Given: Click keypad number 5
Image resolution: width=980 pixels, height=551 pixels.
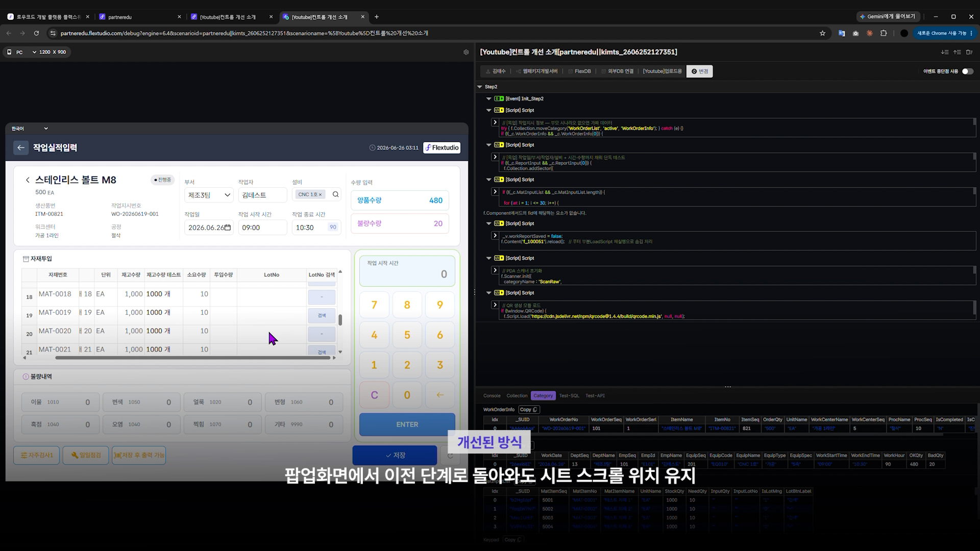Looking at the screenshot, I should pyautogui.click(x=407, y=335).
